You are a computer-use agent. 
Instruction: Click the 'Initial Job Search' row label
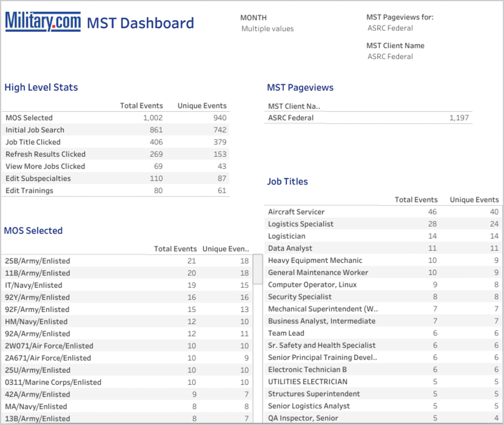35,130
